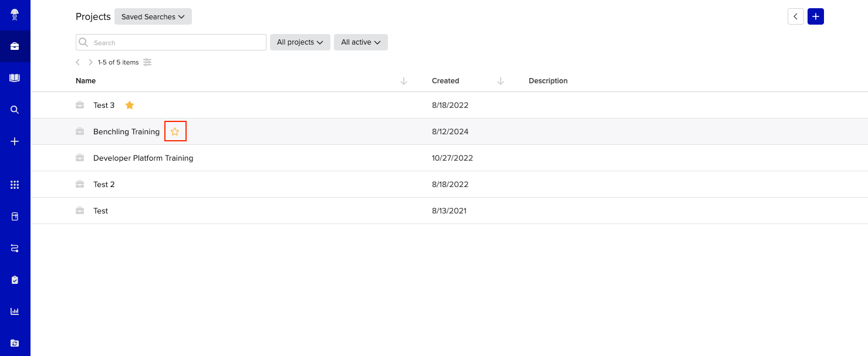Click into the project Search field
The height and width of the screenshot is (356, 868).
coord(176,42)
